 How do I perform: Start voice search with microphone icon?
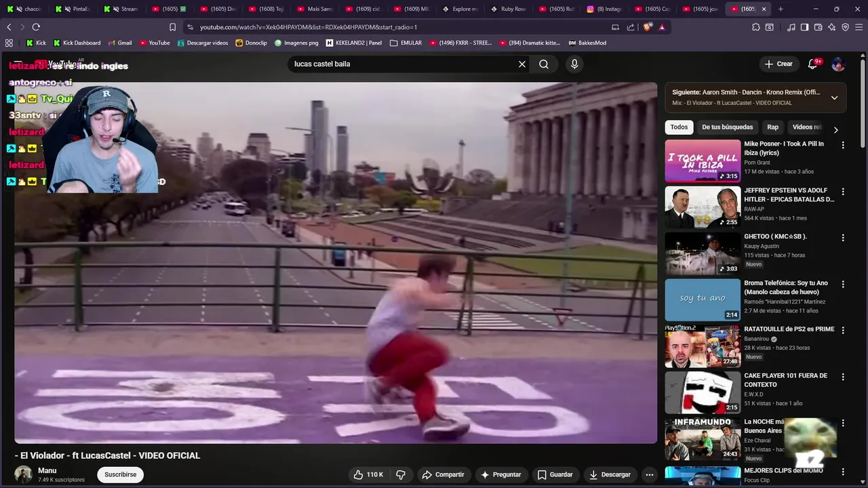click(574, 64)
